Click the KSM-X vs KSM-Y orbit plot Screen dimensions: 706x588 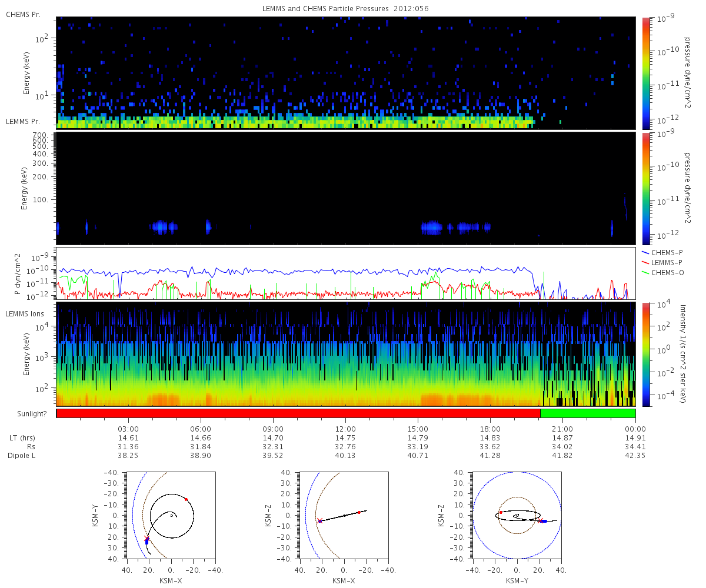tap(171, 516)
